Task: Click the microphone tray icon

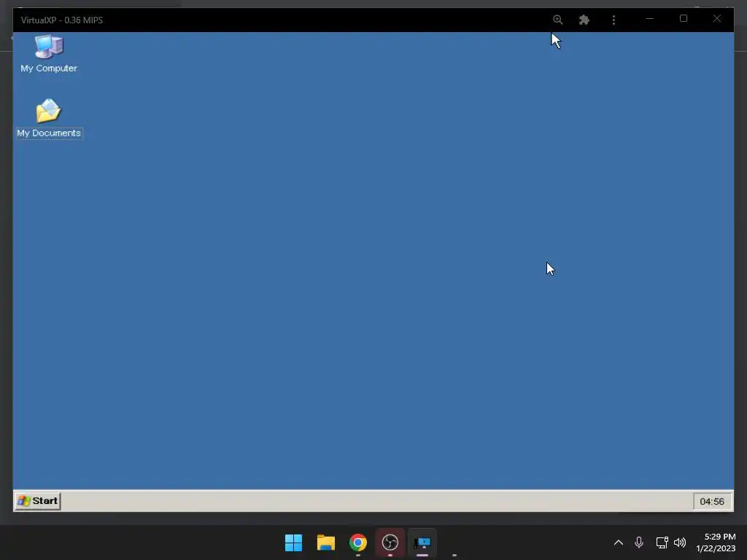Action: click(639, 542)
